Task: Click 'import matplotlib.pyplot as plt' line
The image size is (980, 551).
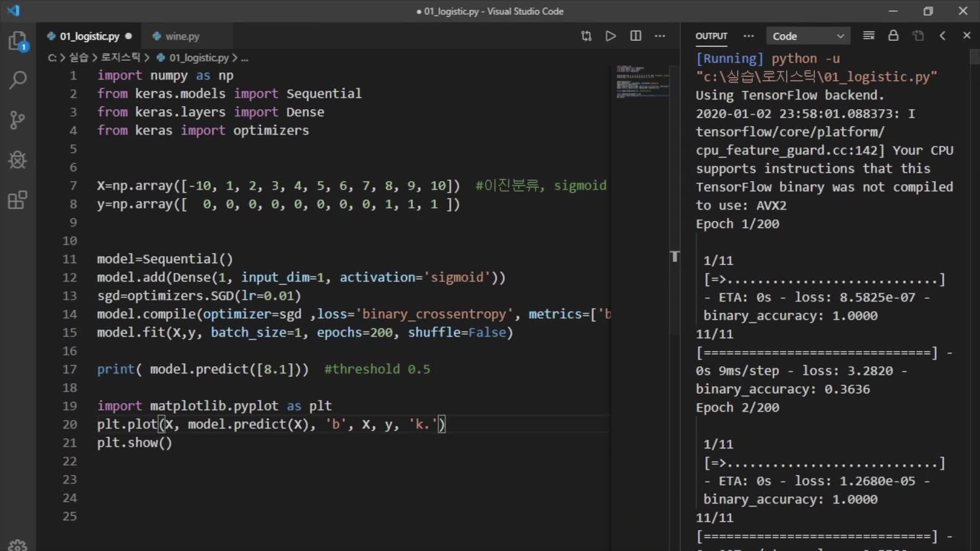Action: click(214, 406)
